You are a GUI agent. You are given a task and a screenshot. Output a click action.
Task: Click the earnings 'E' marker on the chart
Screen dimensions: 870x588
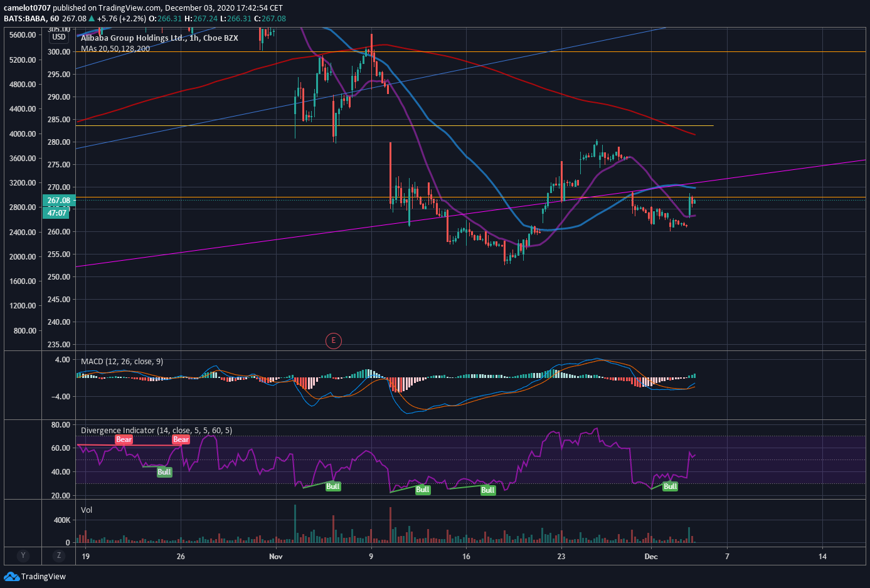click(x=333, y=341)
